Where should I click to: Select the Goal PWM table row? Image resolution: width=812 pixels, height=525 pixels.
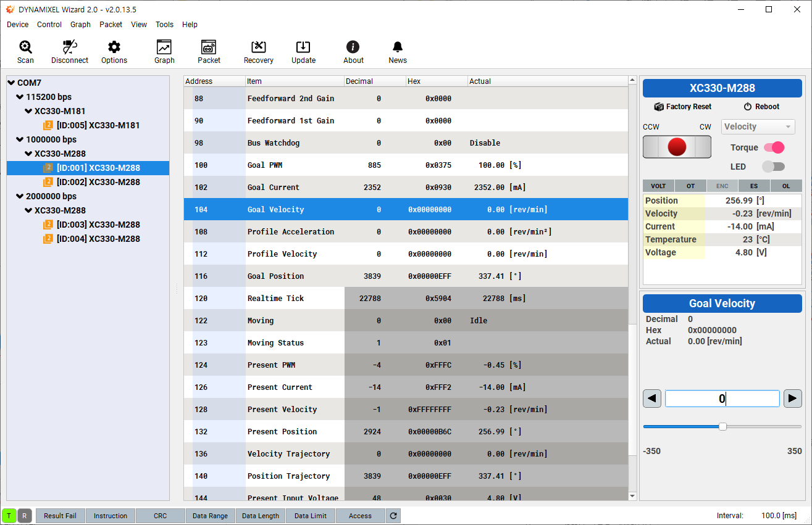tap(406, 165)
